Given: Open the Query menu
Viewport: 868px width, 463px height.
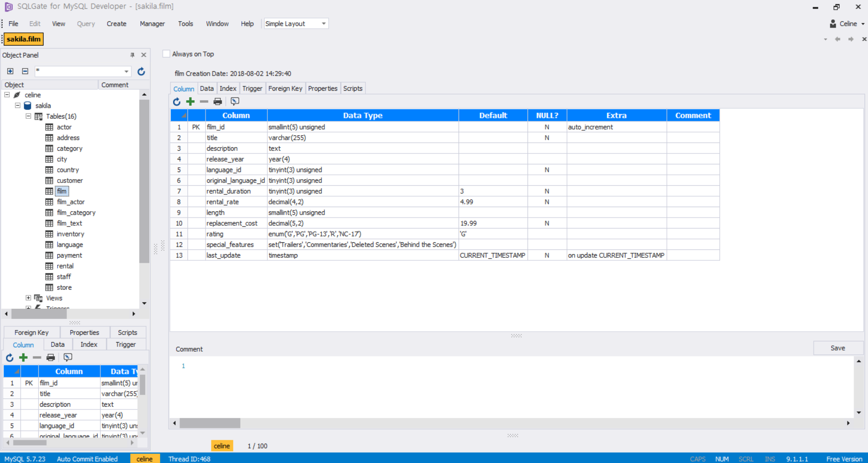Looking at the screenshot, I should click(85, 23).
